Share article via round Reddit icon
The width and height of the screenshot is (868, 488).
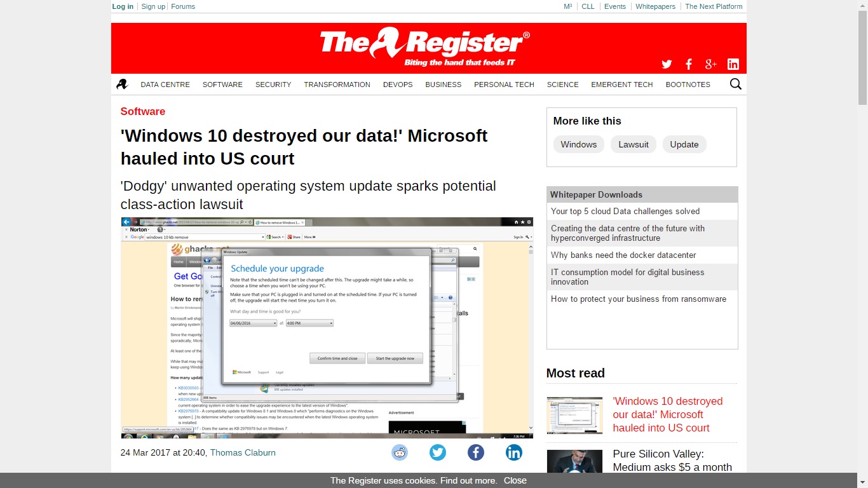pyautogui.click(x=400, y=452)
